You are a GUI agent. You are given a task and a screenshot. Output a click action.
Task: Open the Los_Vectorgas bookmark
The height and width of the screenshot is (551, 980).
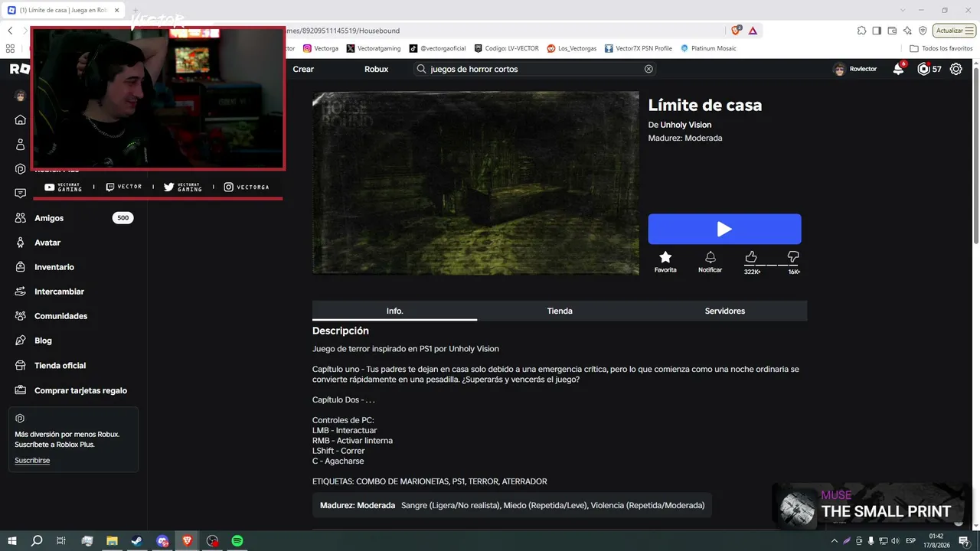pyautogui.click(x=572, y=48)
